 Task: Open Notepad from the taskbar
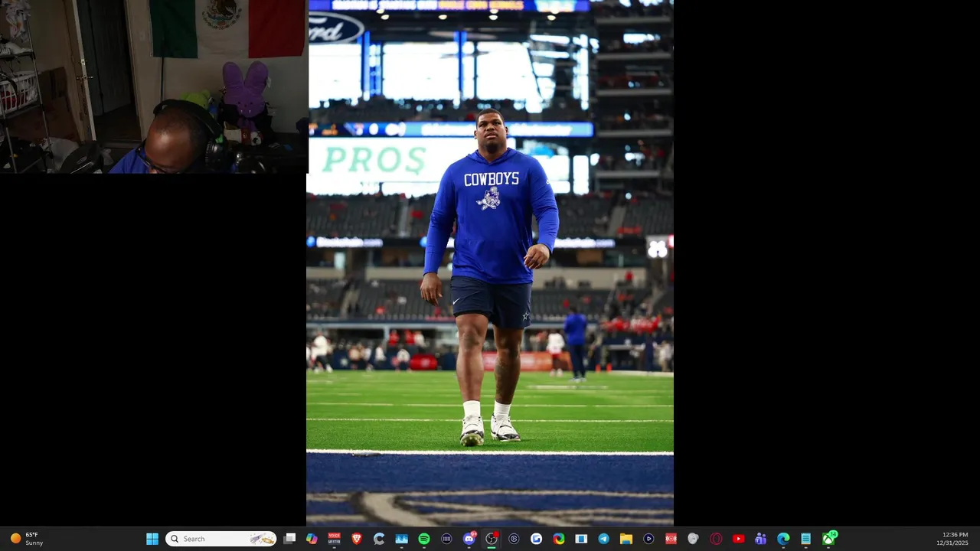pyautogui.click(x=805, y=539)
